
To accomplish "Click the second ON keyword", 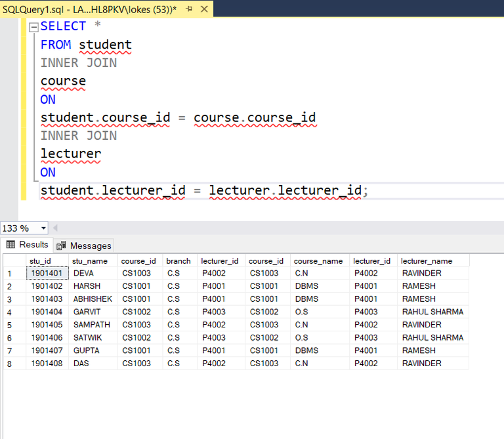I will coord(48,173).
